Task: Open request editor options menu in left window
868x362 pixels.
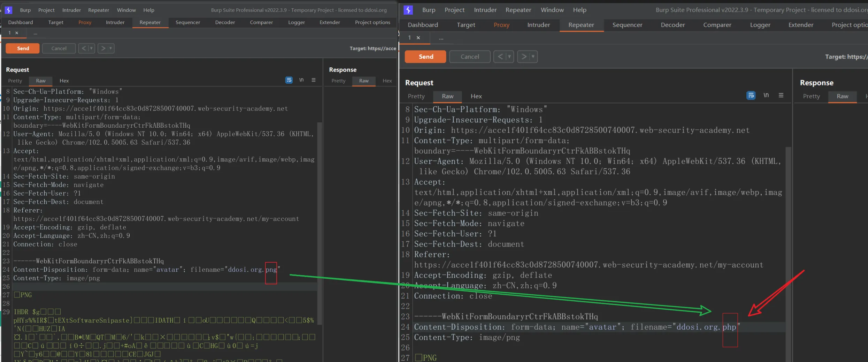Action: [x=314, y=80]
